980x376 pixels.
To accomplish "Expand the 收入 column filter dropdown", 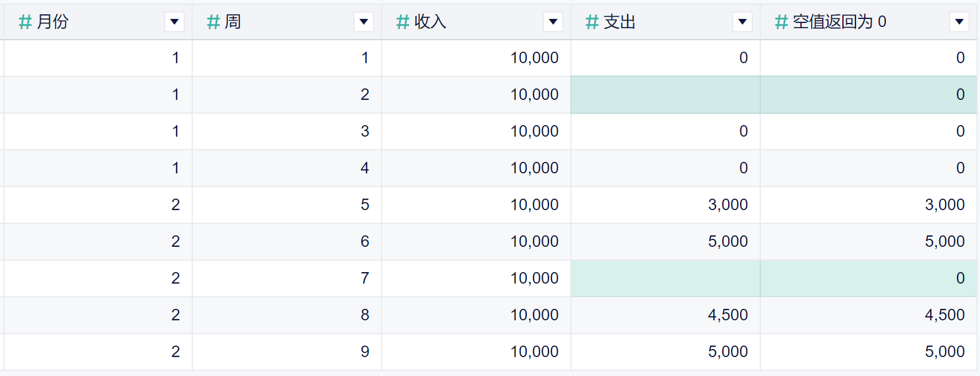I will coord(553,22).
